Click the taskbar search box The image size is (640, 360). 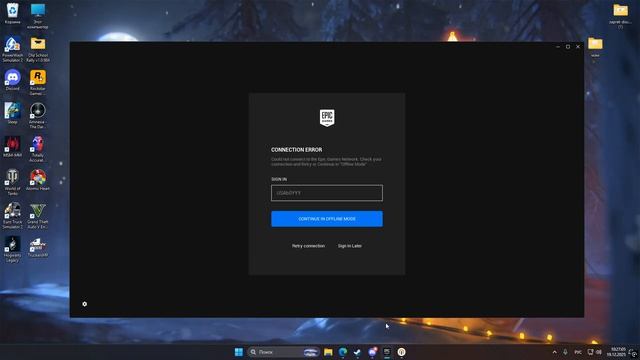pos(283,352)
